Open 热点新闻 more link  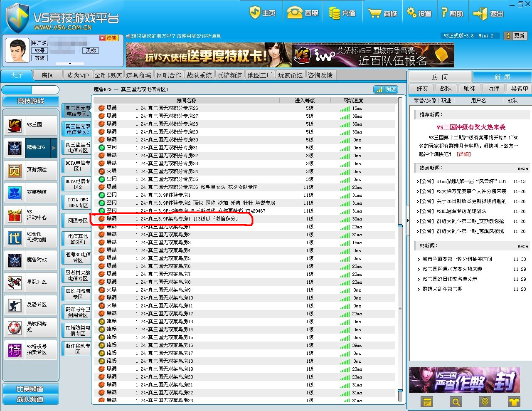point(523,168)
